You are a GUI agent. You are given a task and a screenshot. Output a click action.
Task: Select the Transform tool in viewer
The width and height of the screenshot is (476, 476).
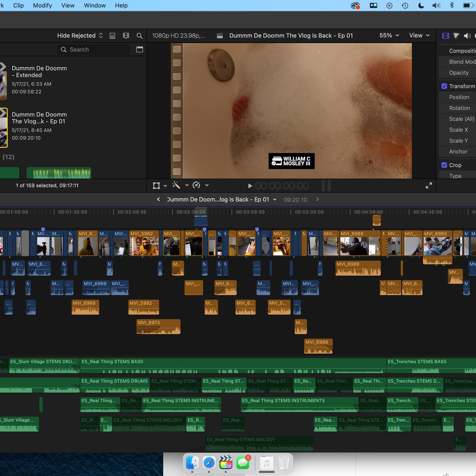[x=156, y=185]
